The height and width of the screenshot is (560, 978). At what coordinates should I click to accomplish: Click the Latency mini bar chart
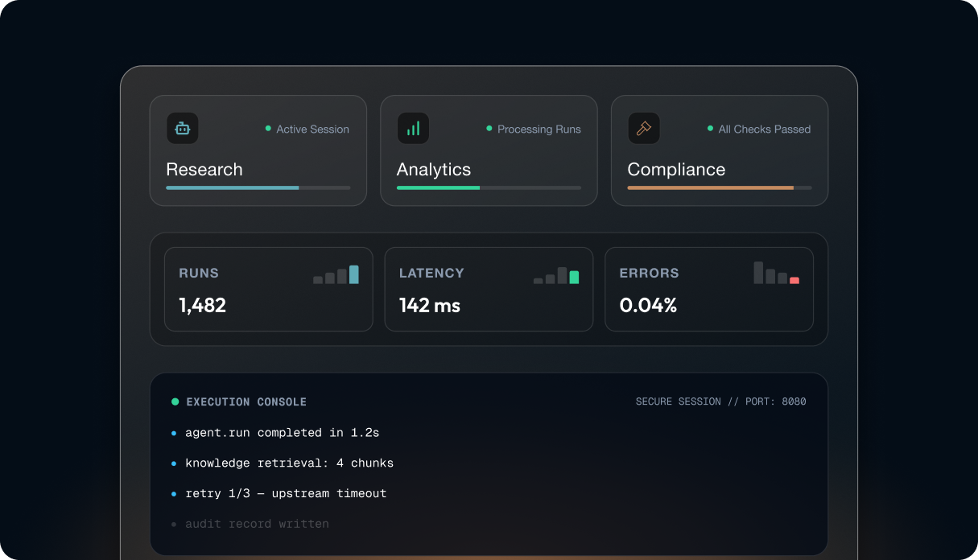pos(556,275)
